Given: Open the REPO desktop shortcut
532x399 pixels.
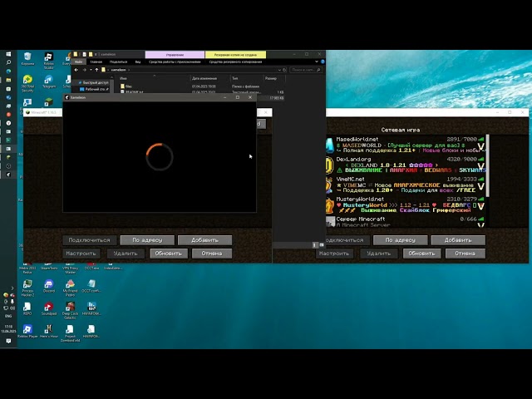Looking at the screenshot, I should pos(27,308).
